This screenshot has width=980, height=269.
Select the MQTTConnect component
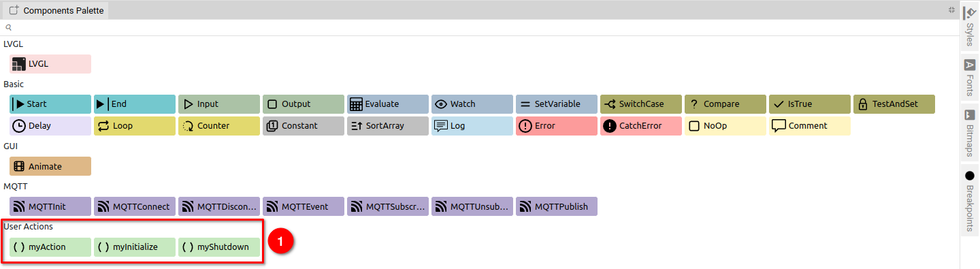[x=135, y=206]
